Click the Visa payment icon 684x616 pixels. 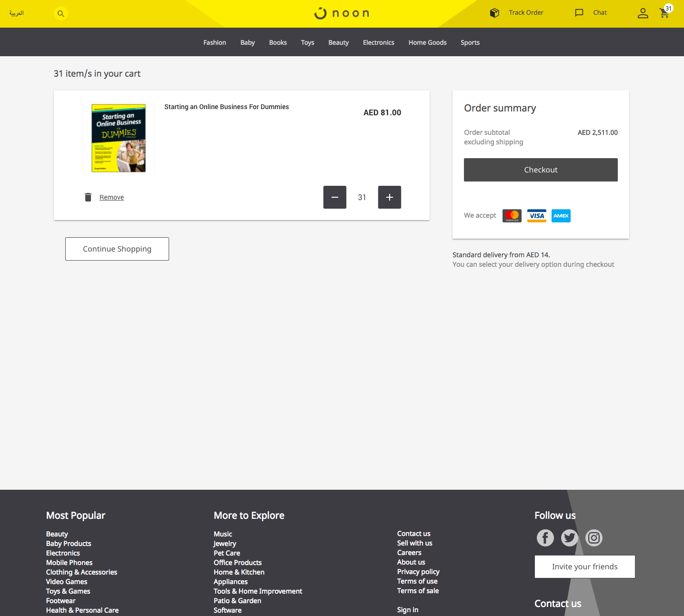pos(537,216)
